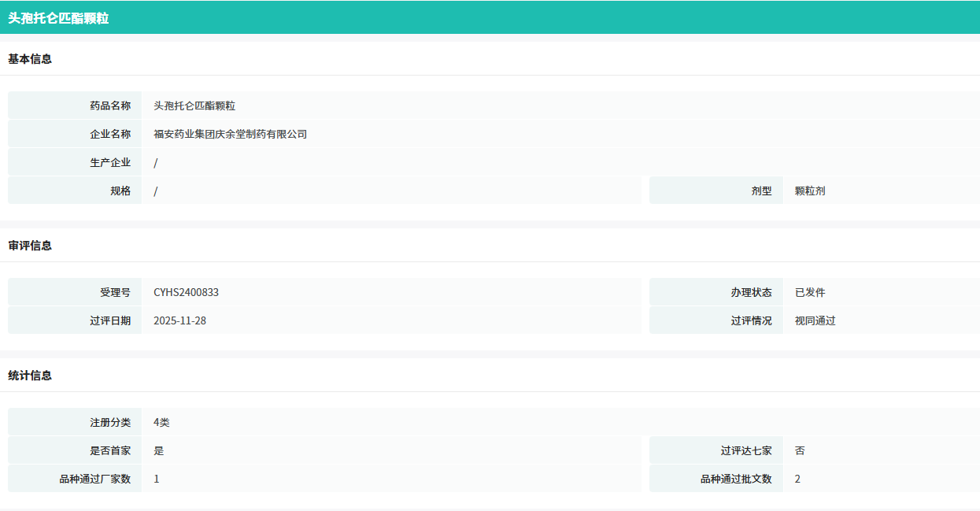Click the 注册分类 field label
This screenshot has height=511, width=980.
tap(110, 422)
